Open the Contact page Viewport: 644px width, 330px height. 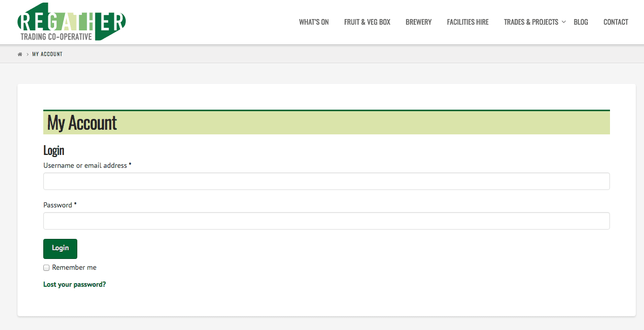point(616,22)
